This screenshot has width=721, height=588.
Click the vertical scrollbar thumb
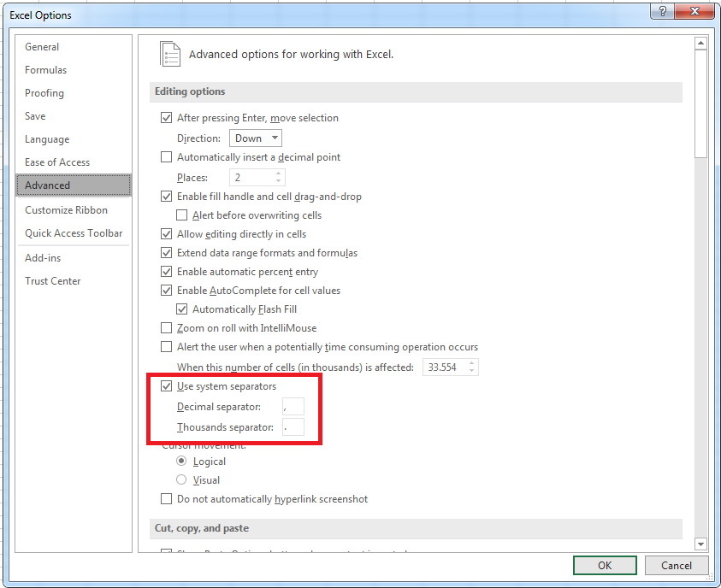tap(700, 103)
